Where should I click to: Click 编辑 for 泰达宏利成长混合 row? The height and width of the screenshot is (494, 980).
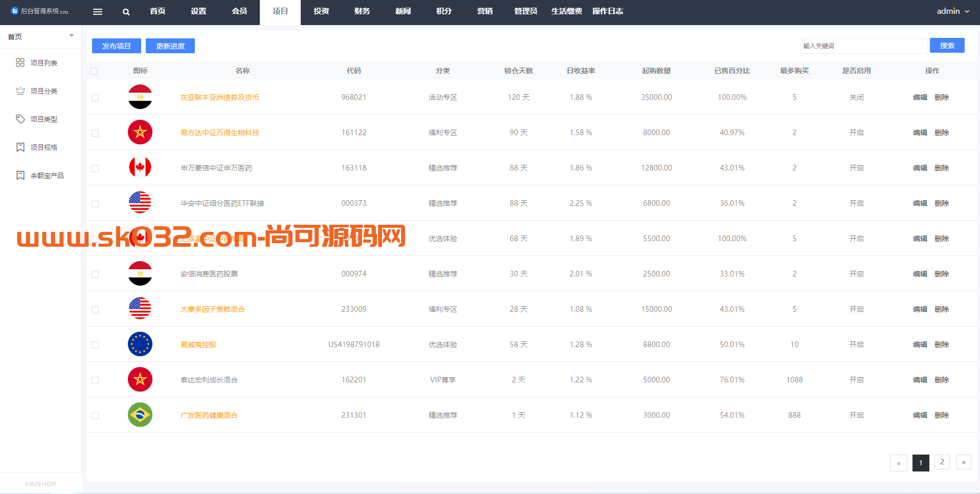[920, 380]
